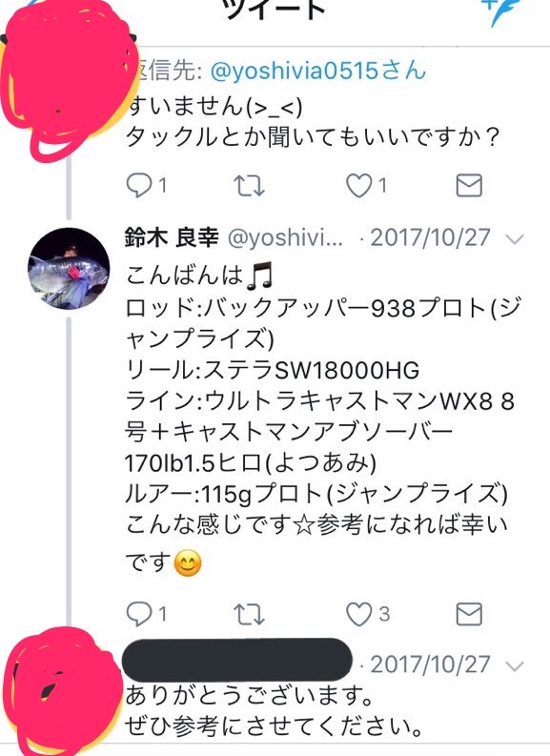Screen dimensions: 550x756
Task: Expand the chevron menu on 鈴木 良幸's tweet
Action: tap(516, 238)
